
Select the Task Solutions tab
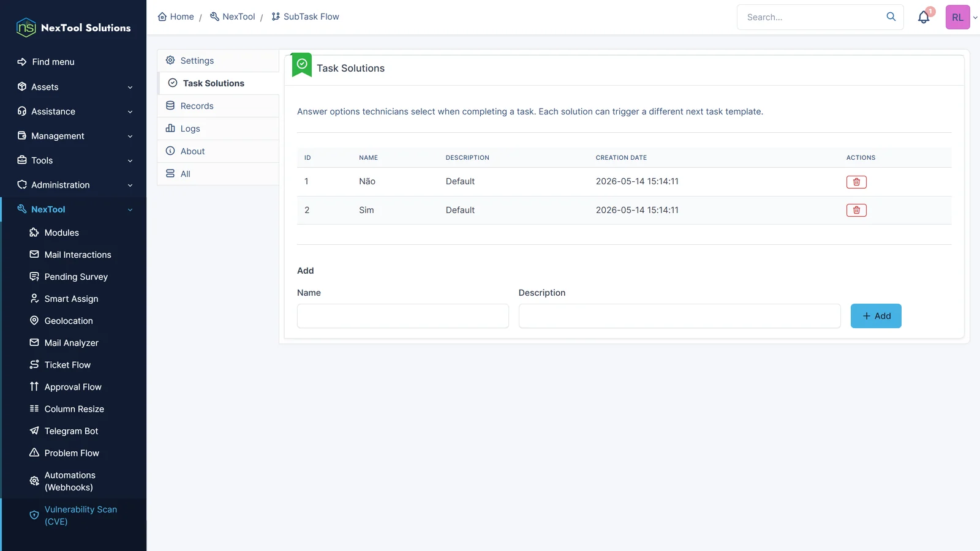pos(219,83)
